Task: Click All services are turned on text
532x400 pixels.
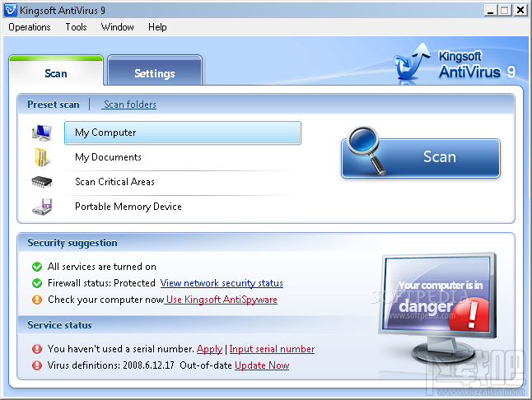Action: click(102, 267)
